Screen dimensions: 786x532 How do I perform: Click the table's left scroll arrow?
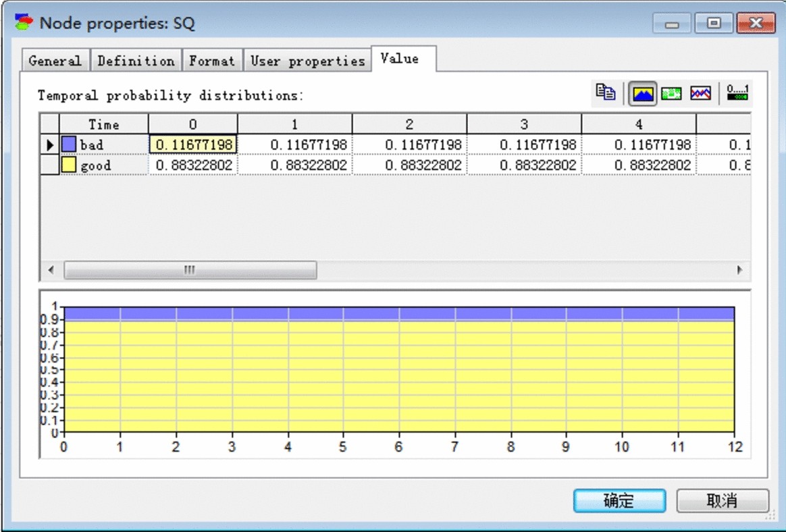pyautogui.click(x=51, y=270)
